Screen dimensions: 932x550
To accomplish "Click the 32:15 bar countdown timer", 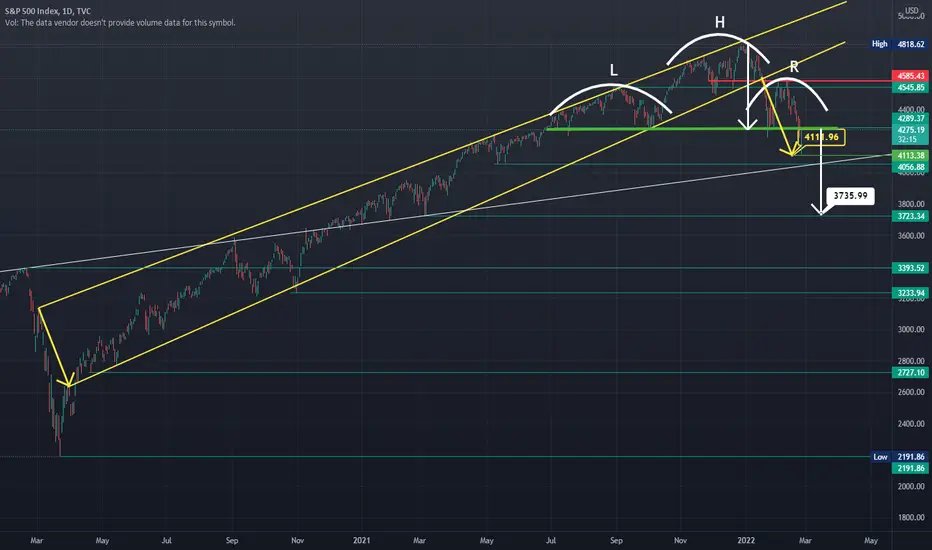I will point(907,140).
